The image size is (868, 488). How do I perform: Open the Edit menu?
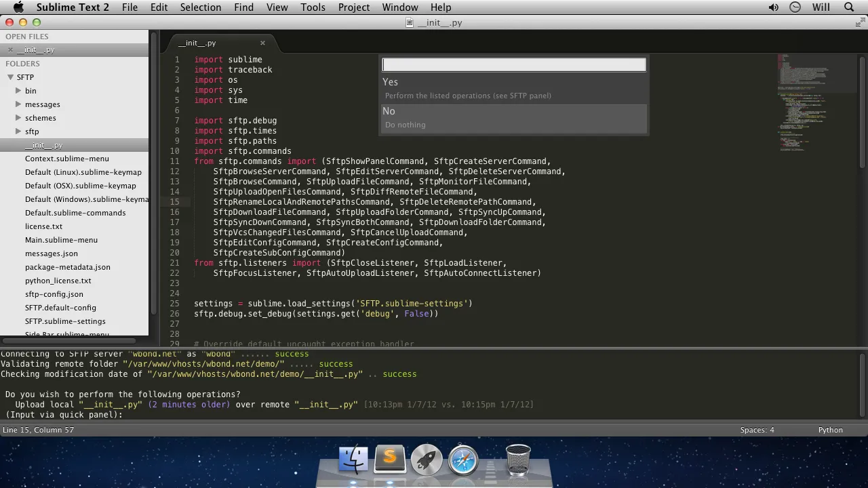click(x=159, y=7)
